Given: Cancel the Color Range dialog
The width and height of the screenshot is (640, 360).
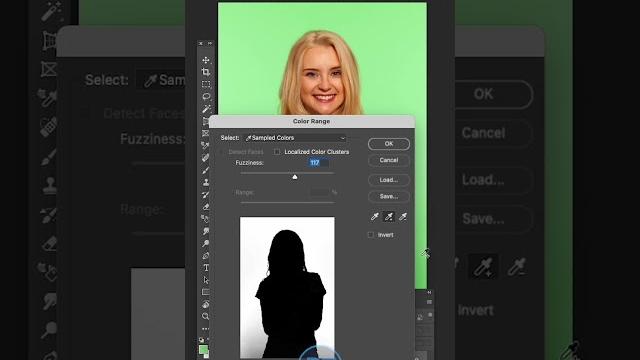Looking at the screenshot, I should (389, 160).
